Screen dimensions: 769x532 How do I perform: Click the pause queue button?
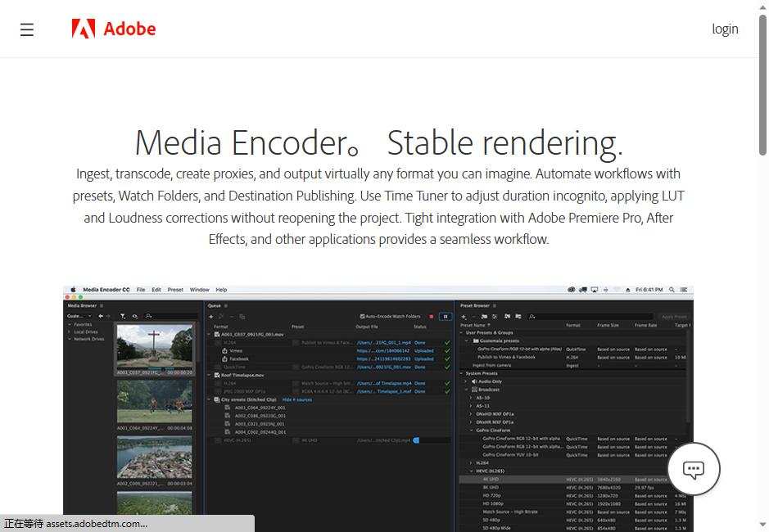445,316
